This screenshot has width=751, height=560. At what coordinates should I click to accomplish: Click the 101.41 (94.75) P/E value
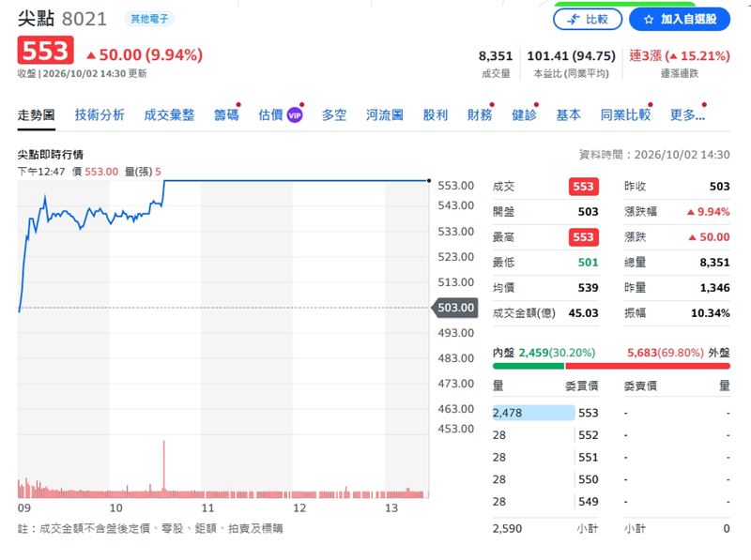coord(571,56)
